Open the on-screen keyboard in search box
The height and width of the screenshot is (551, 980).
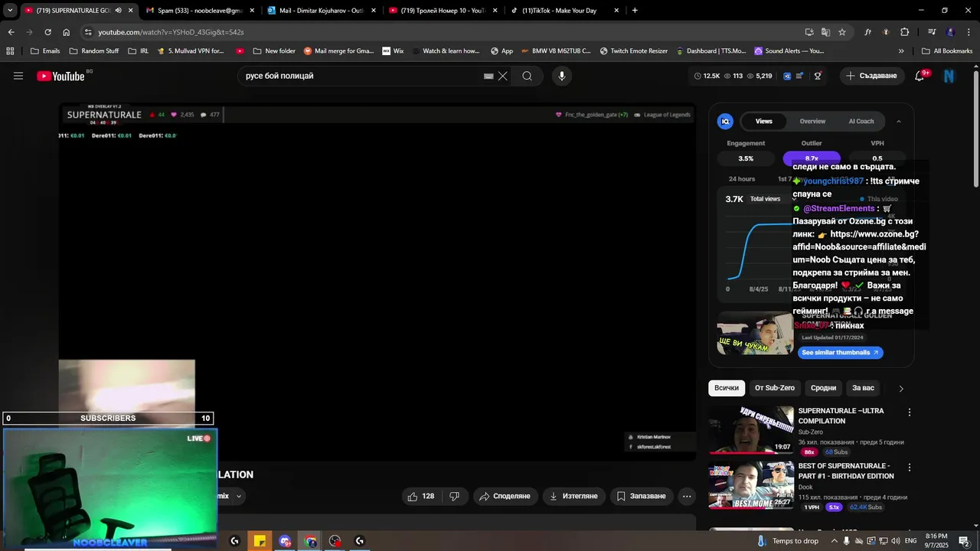pos(488,76)
